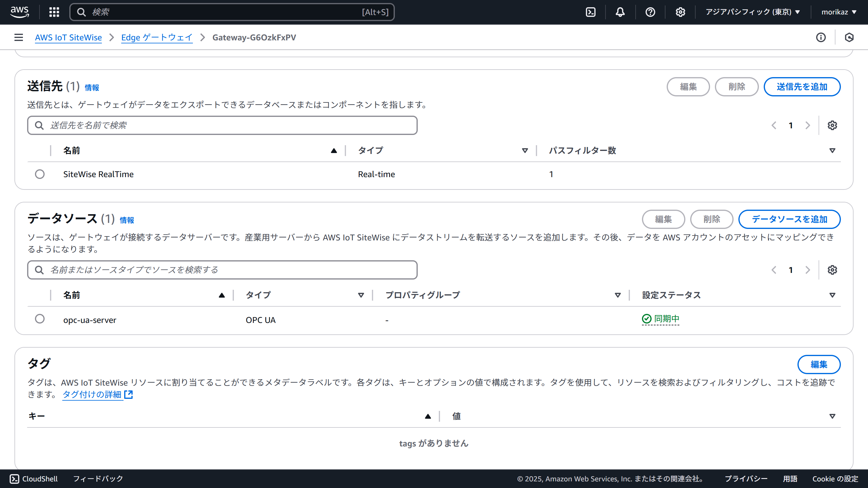
Task: Go to next page in データソース table
Action: 808,270
